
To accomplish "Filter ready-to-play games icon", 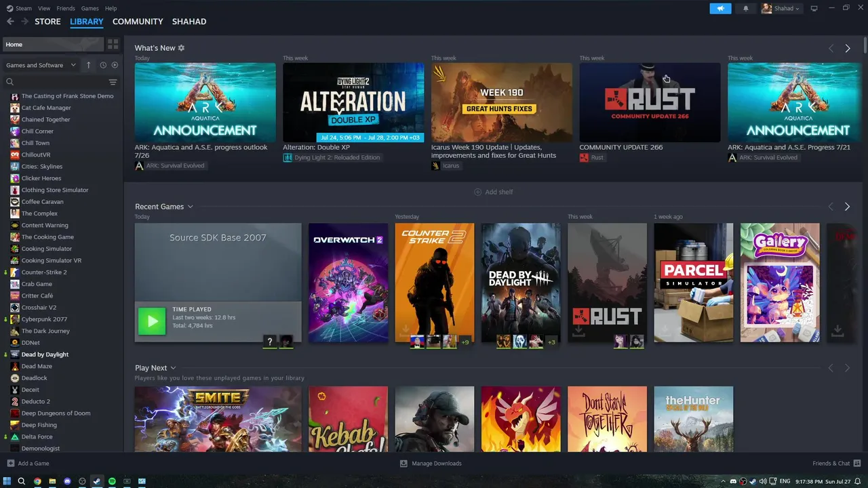I will point(115,65).
